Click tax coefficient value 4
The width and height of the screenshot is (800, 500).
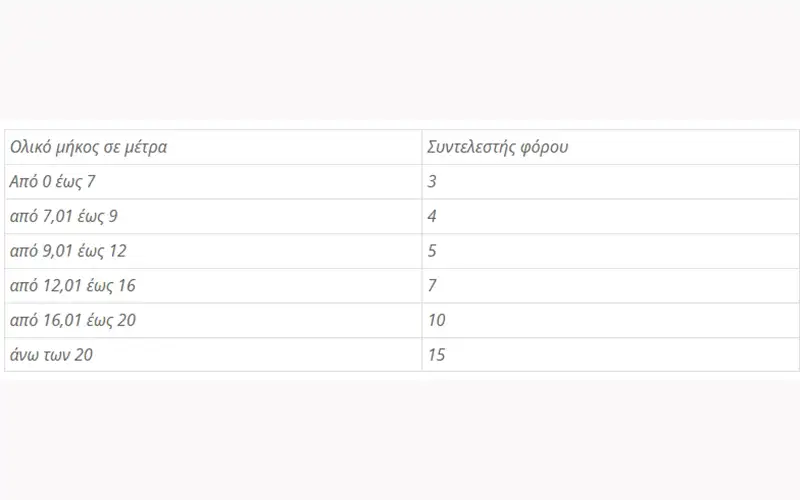click(x=432, y=217)
